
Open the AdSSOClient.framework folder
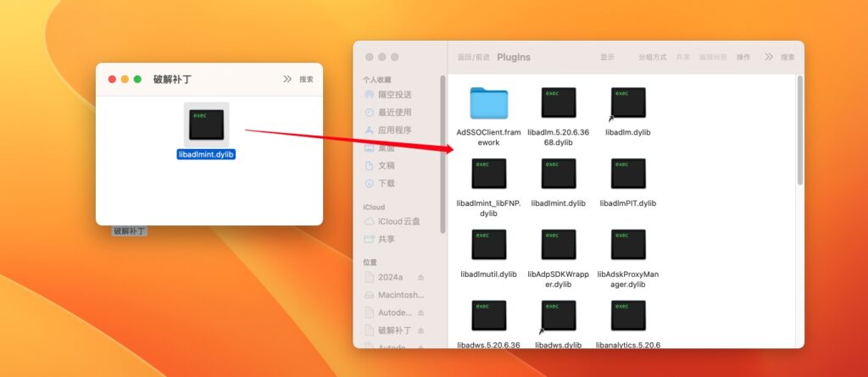click(489, 103)
